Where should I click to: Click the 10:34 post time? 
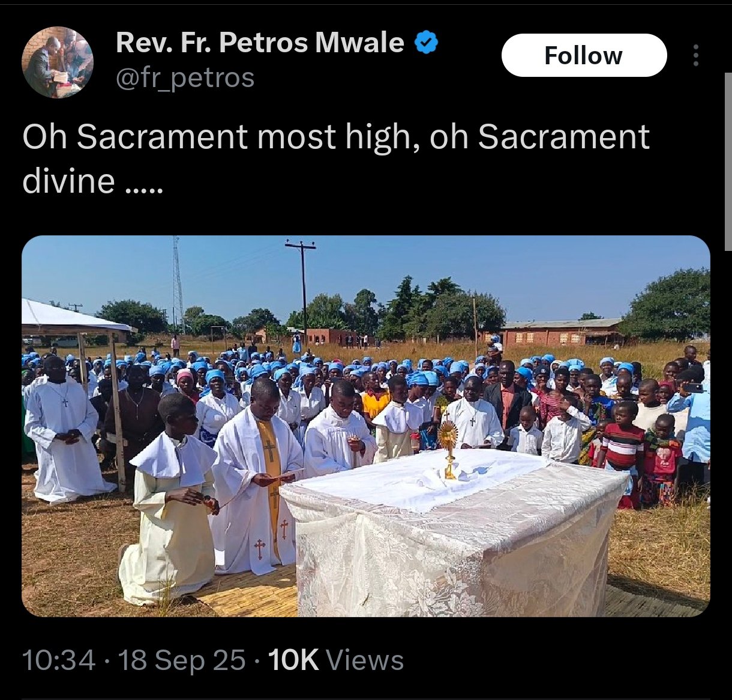[59, 660]
